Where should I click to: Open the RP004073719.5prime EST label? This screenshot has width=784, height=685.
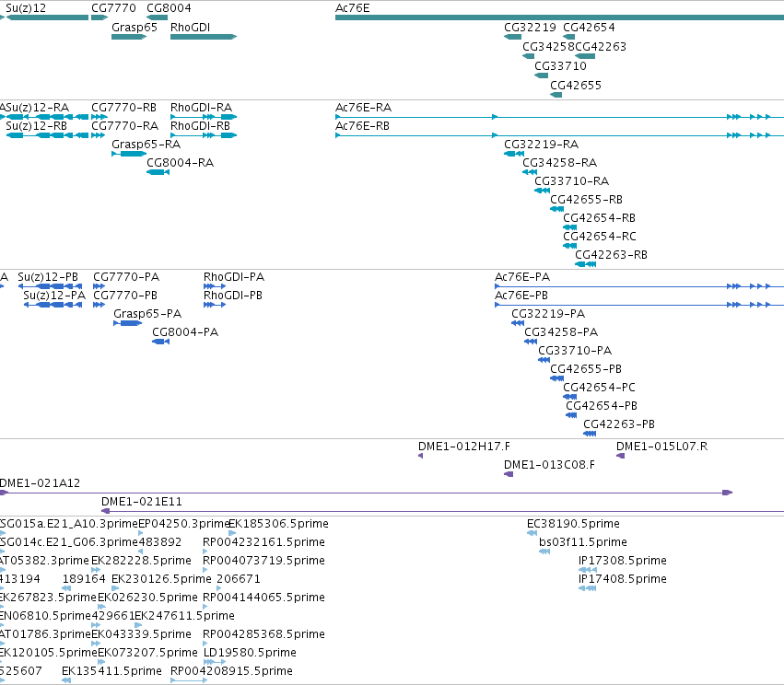coord(264,561)
